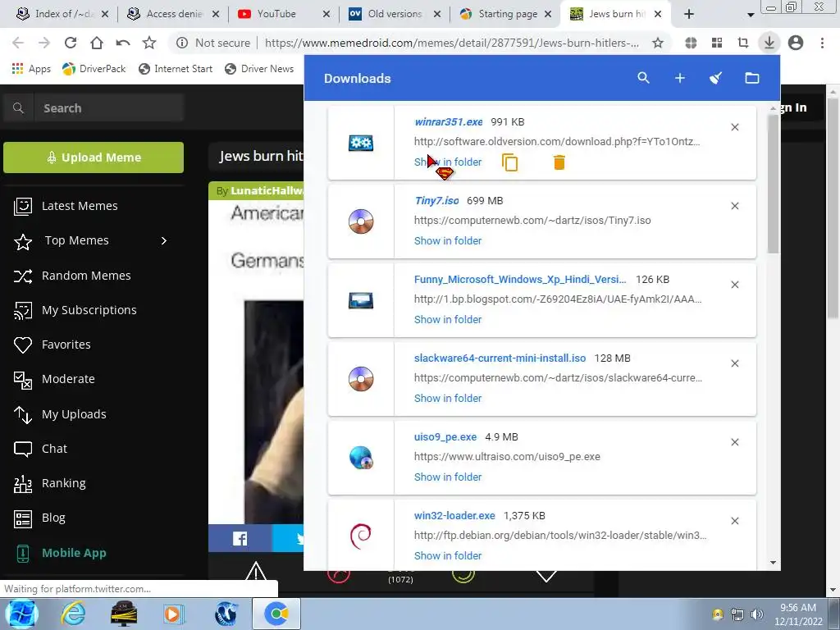Open Tiny7.iso file link

tap(436, 200)
